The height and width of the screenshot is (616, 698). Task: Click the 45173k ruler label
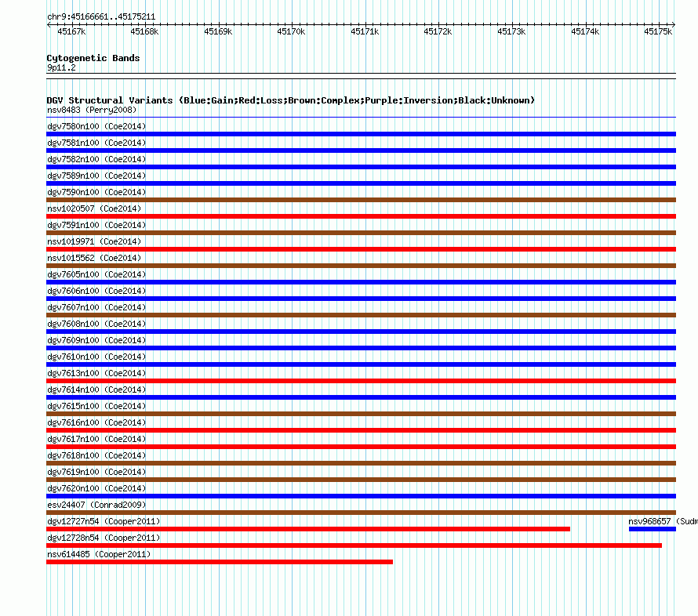[x=511, y=31]
